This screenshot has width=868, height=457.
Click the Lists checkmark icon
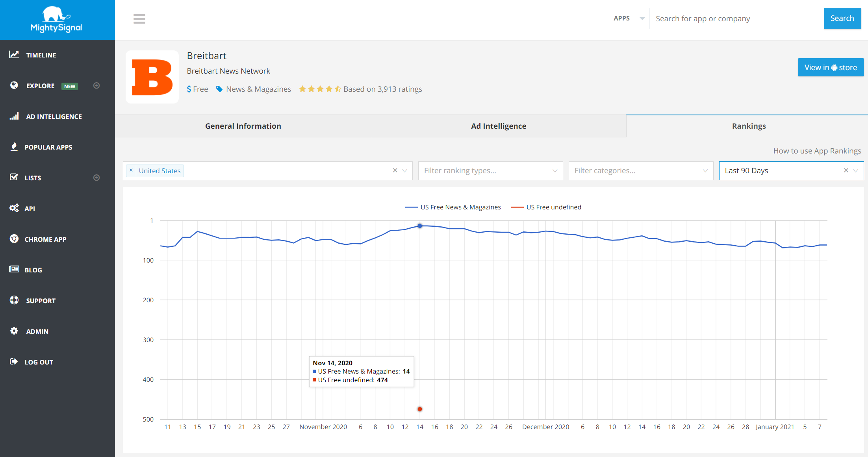(14, 177)
